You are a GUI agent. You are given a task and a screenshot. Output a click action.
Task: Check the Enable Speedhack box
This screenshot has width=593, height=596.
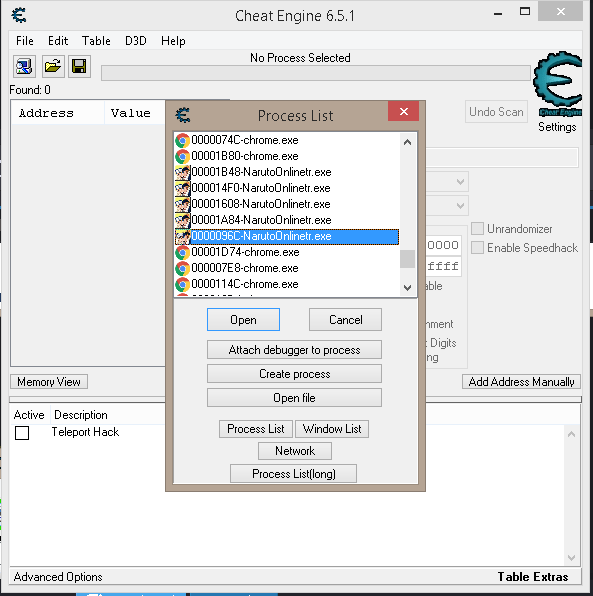click(x=477, y=248)
